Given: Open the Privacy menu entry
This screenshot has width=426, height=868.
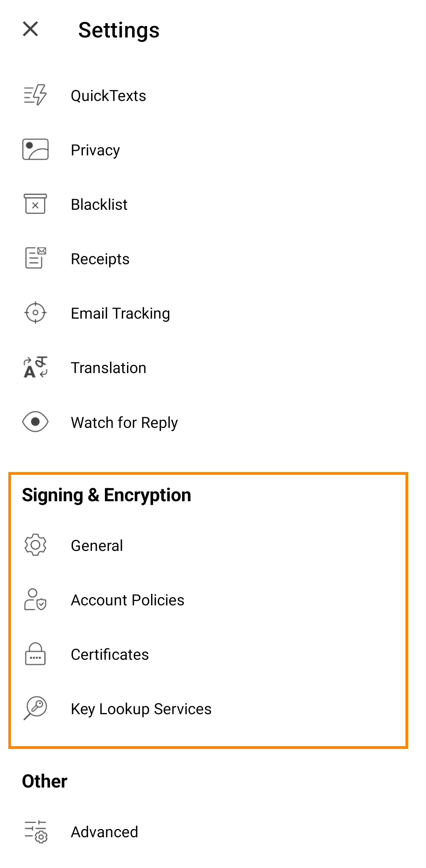Looking at the screenshot, I should coord(213,150).
